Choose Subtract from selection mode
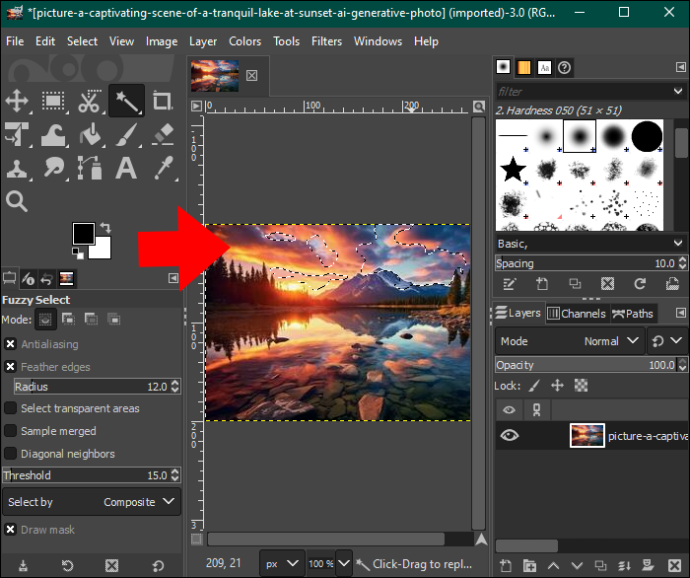Screen dimensions: 690x578 (91, 319)
